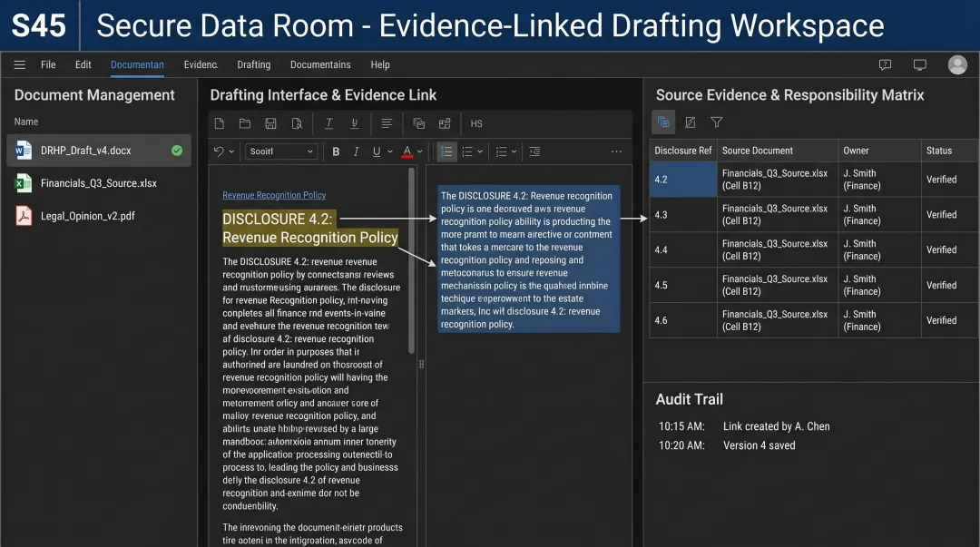This screenshot has width=980, height=547.
Task: Create a new document in drafting toolbar
Action: point(220,123)
